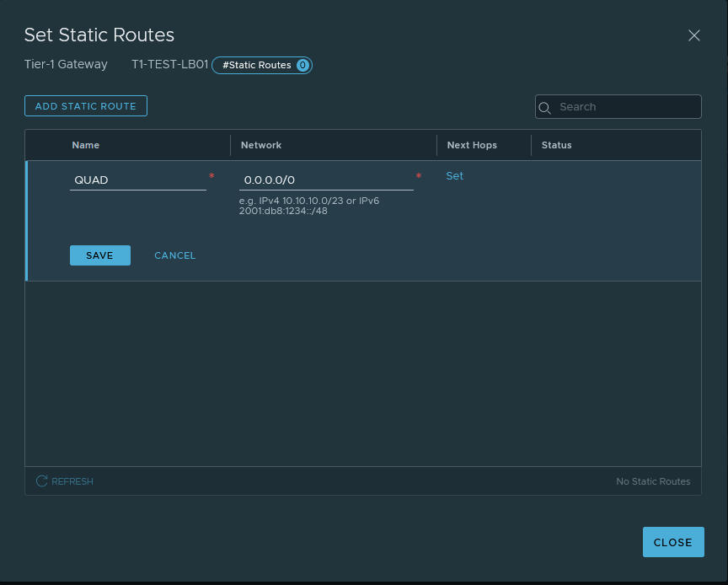Click the T1-TEST-LB01 gateway name
728x585 pixels.
[x=169, y=64]
